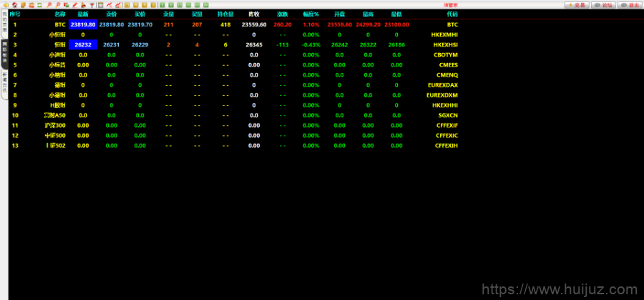Select code SGXCN
The width and height of the screenshot is (644, 300).
[448, 115]
